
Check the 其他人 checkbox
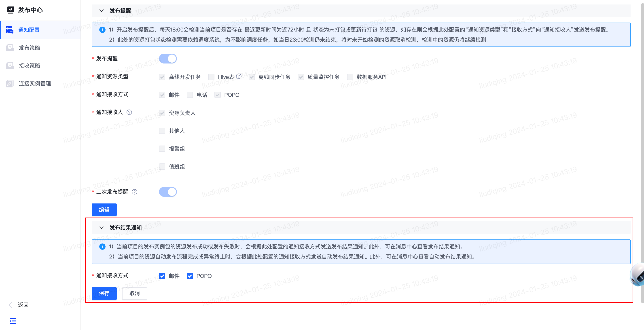pyautogui.click(x=162, y=131)
